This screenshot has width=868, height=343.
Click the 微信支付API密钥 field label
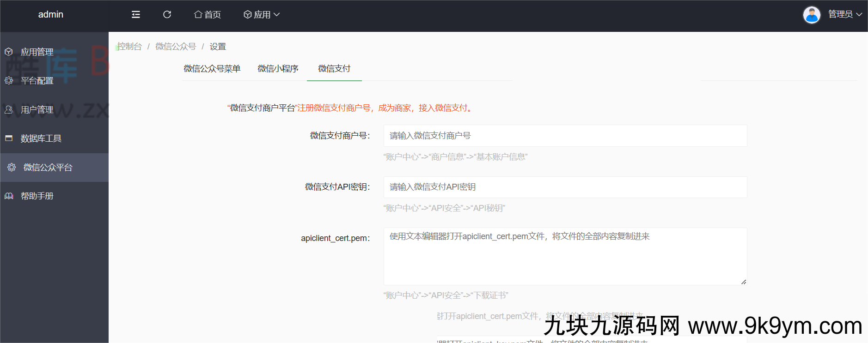(x=337, y=187)
